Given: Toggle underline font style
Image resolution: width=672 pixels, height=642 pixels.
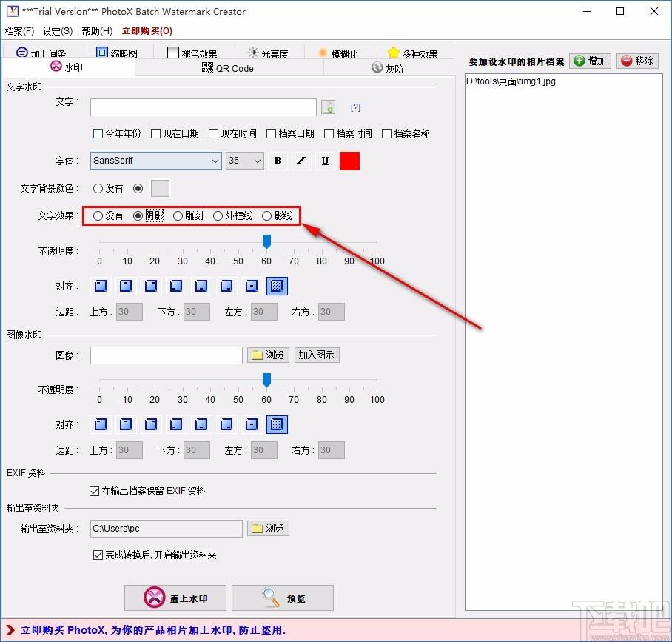Looking at the screenshot, I should [326, 161].
